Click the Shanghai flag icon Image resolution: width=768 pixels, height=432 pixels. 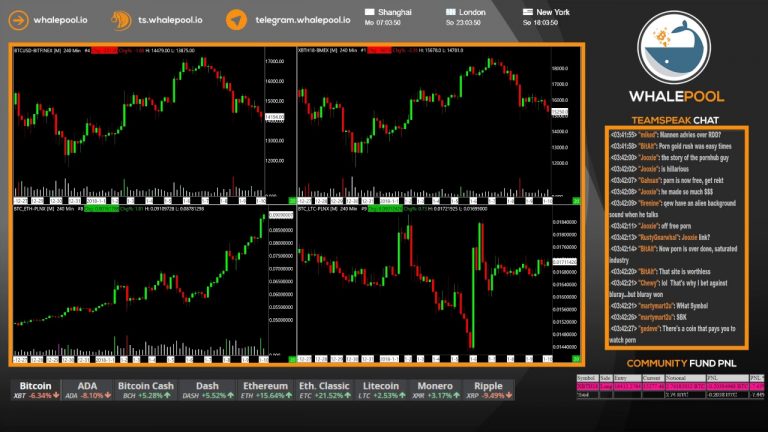[369, 12]
